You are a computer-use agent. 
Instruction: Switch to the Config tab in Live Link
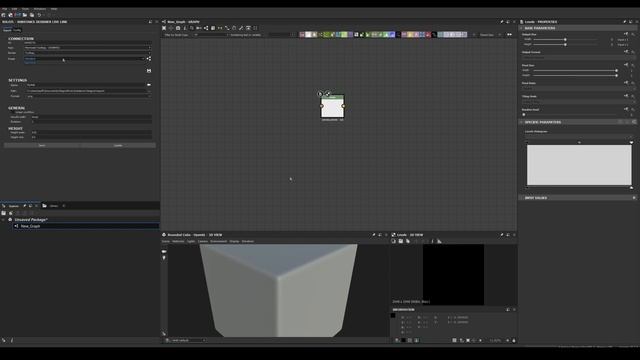17,30
